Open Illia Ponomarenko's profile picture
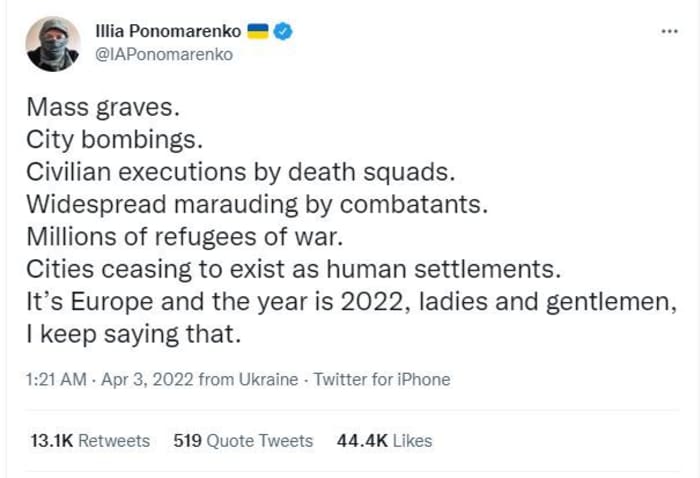The image size is (700, 478). [53, 44]
